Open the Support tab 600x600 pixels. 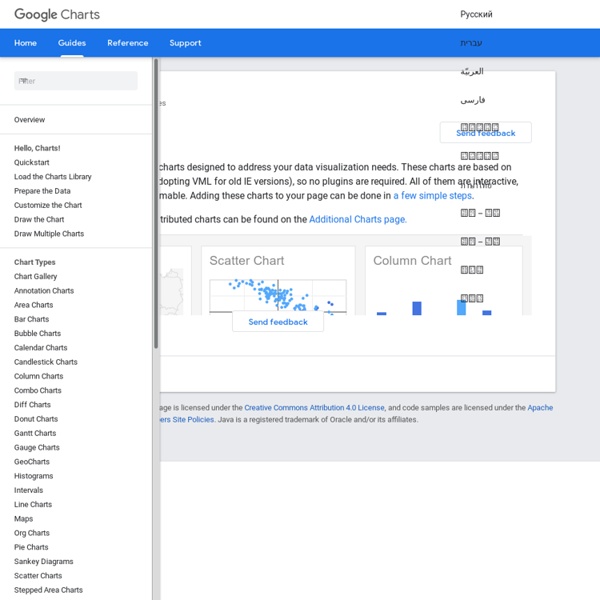click(x=185, y=43)
